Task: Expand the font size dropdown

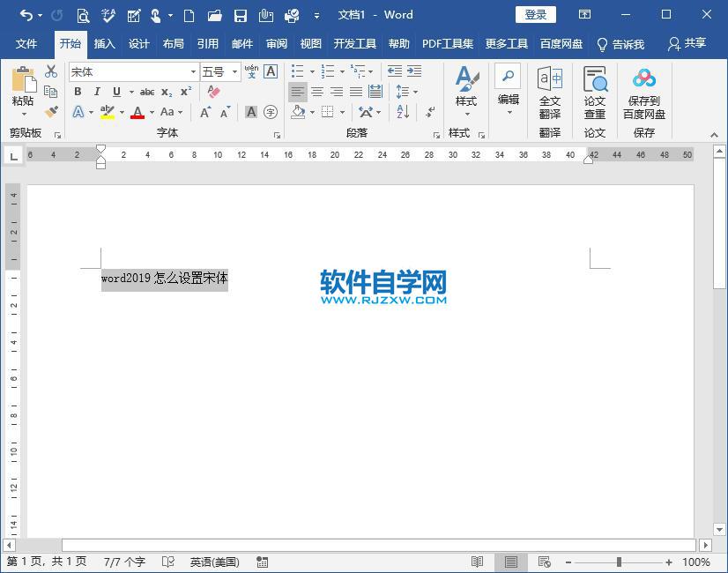Action: (233, 71)
